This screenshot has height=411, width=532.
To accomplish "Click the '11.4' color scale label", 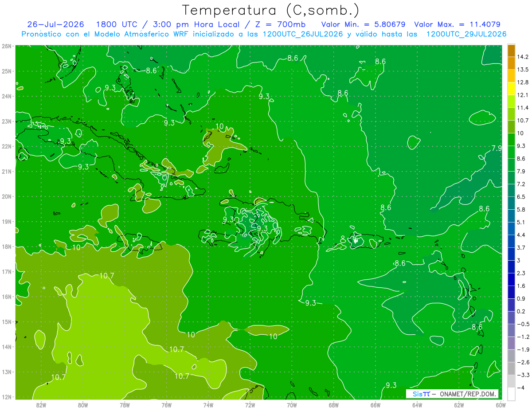I will click(523, 108).
